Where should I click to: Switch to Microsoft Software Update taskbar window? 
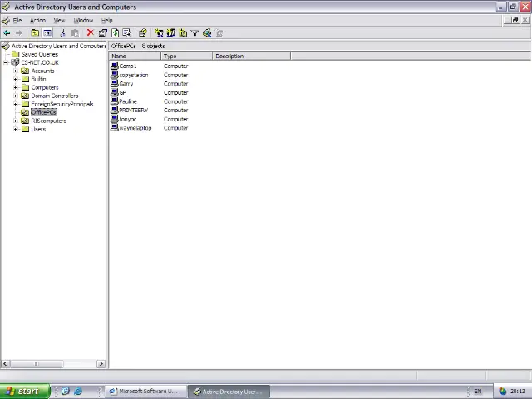146,392
